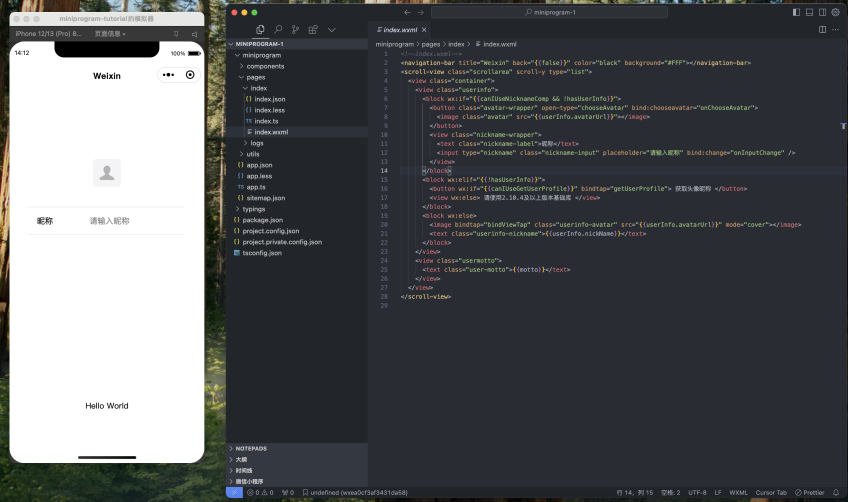
Task: Click the mini program capsule close circle icon
Action: (x=190, y=75)
